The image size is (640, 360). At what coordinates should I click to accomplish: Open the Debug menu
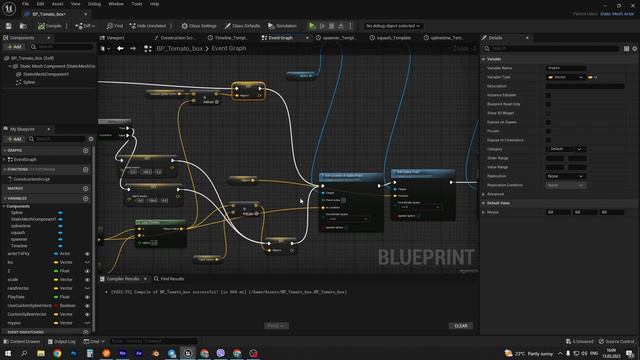pyautogui.click(x=94, y=4)
